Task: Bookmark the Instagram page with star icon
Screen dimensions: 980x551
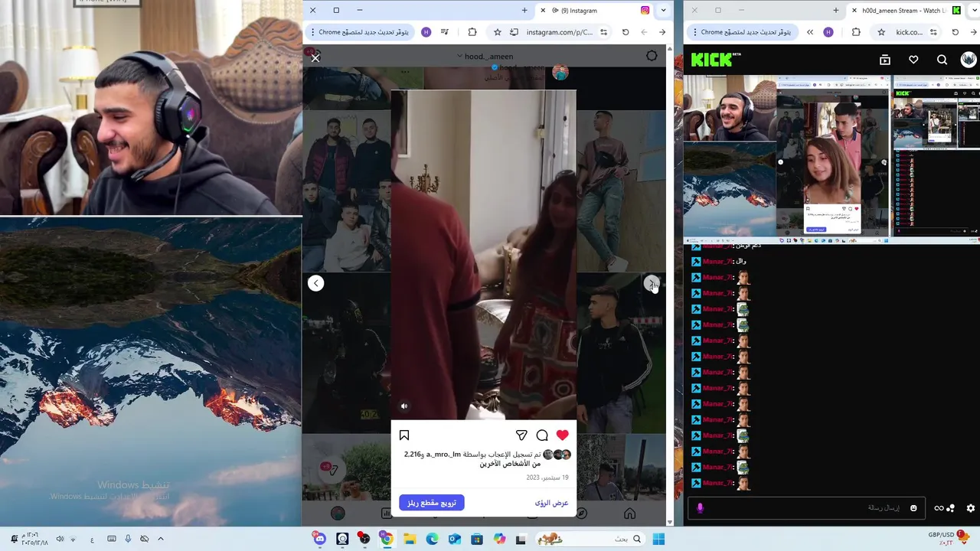Action: (x=498, y=32)
